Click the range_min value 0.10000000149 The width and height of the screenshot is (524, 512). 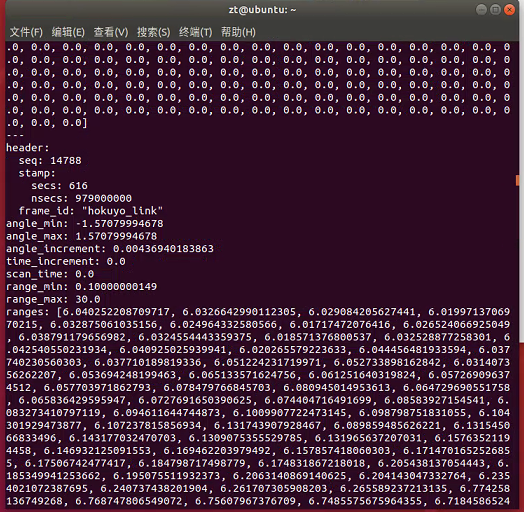(116, 287)
